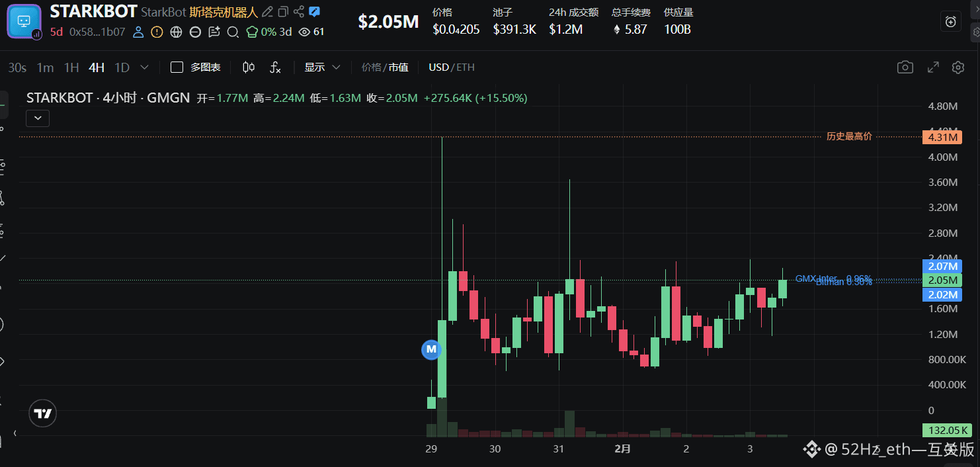Click the magnifier search icon in header
980x467 pixels.
tap(233, 31)
